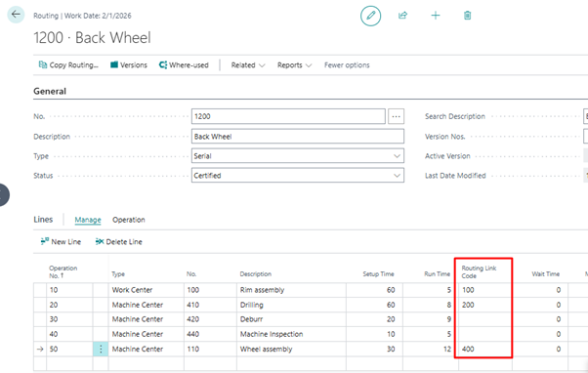Click the back arrow icon
This screenshot has width=588, height=373.
(16, 15)
